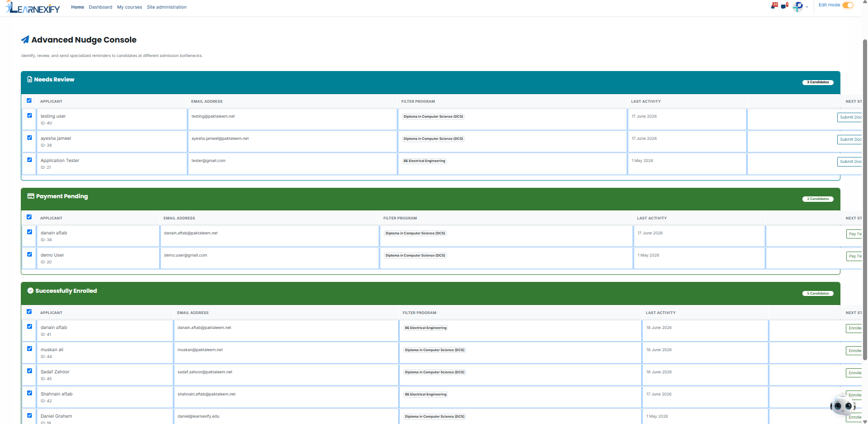Click email tester@gmail.com
Image resolution: width=868 pixels, height=424 pixels.
(208, 161)
